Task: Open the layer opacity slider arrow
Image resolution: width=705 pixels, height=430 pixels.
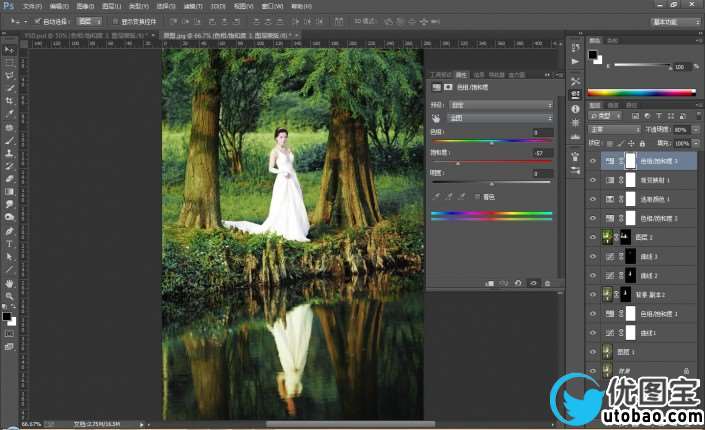Action: pos(696,130)
